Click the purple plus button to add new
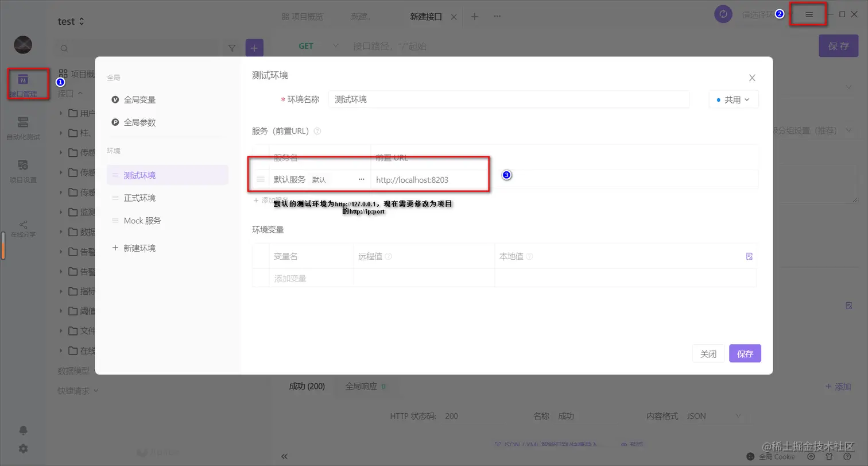Viewport: 868px width, 466px height. (254, 48)
